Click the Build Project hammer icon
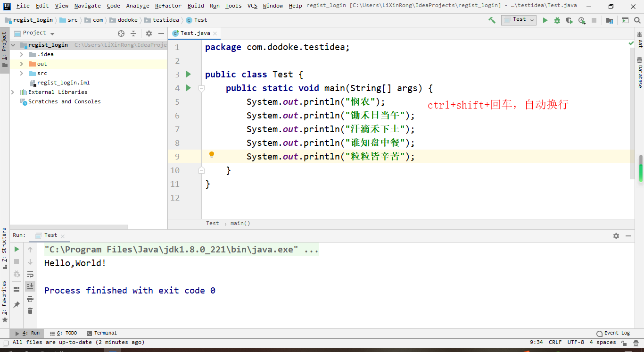Viewport: 644px width, 352px height. point(492,20)
